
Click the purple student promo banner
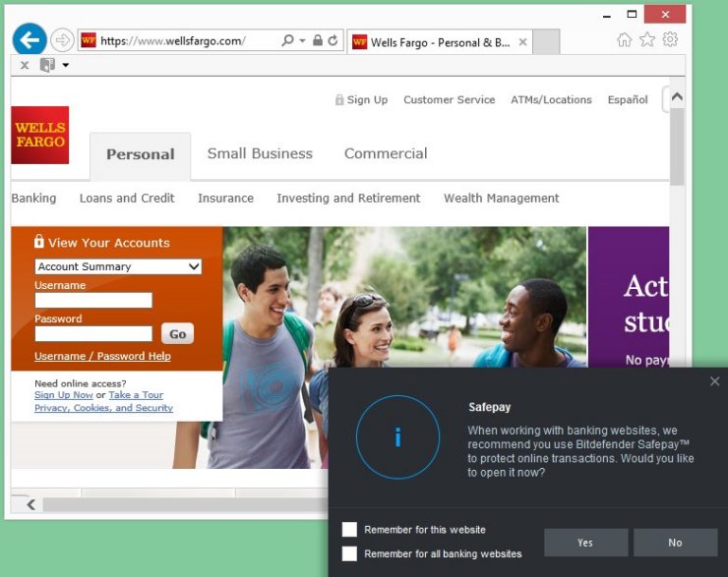pyautogui.click(x=629, y=297)
